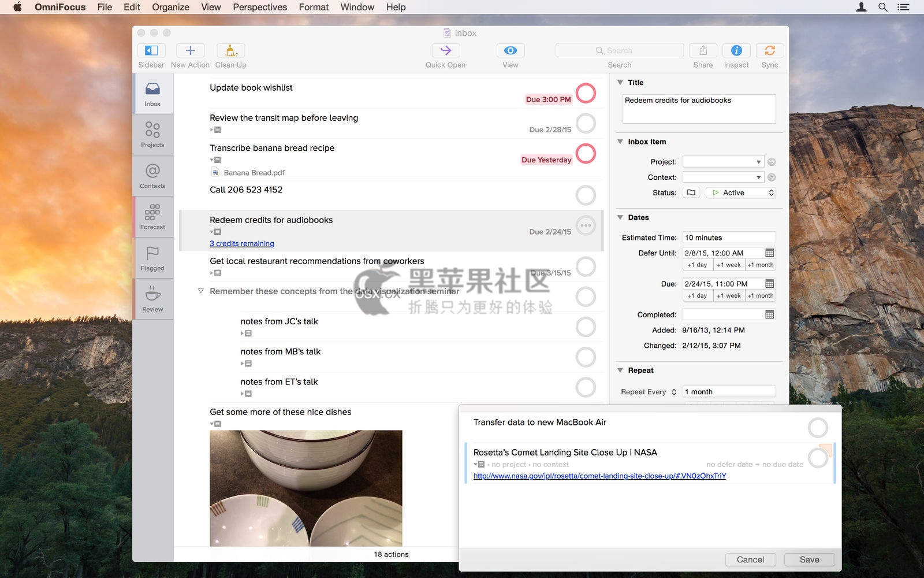This screenshot has width=924, height=578.
Task: Click the Estimated Time field
Action: click(x=729, y=238)
